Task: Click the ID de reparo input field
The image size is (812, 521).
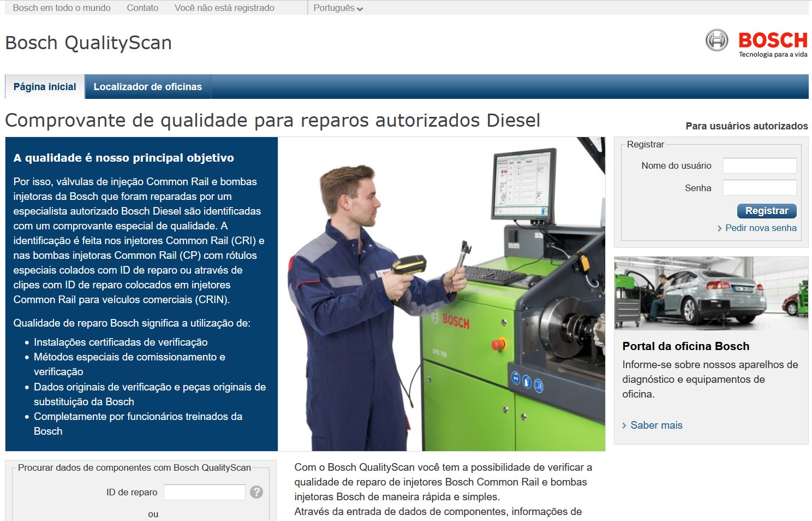Action: pos(204,492)
